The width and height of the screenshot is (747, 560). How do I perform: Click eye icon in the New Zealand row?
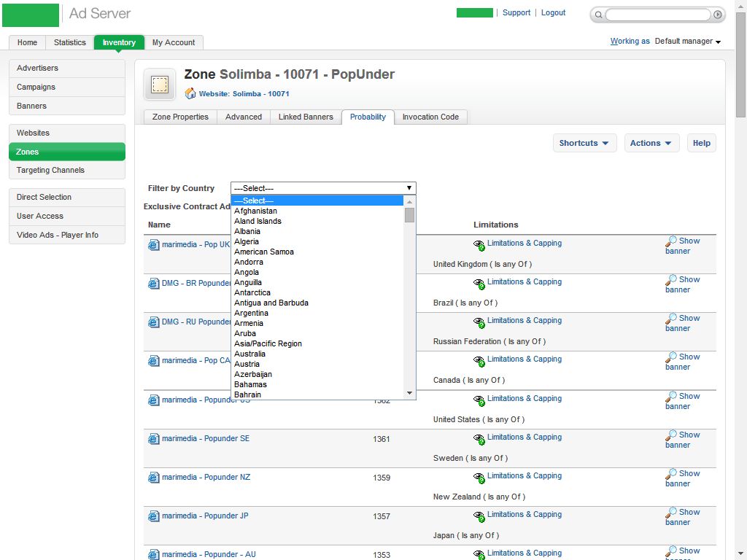pos(479,477)
